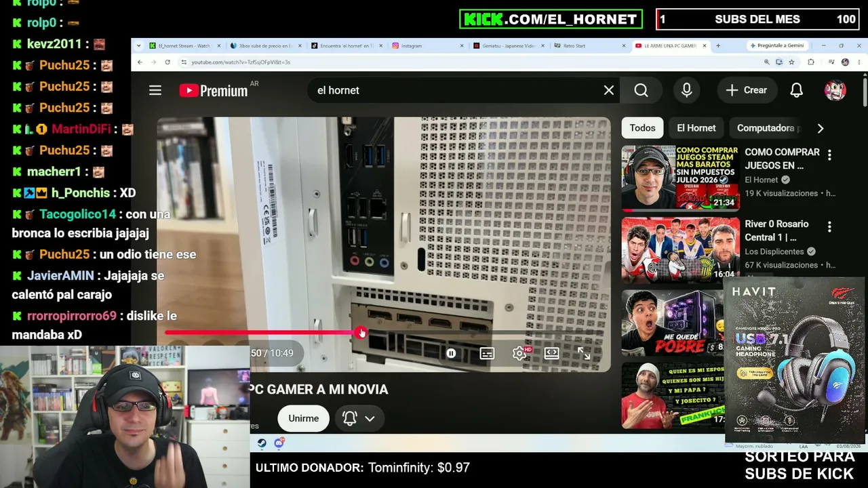The width and height of the screenshot is (868, 488).
Task: Pause the video in the player
Action: coord(451,353)
